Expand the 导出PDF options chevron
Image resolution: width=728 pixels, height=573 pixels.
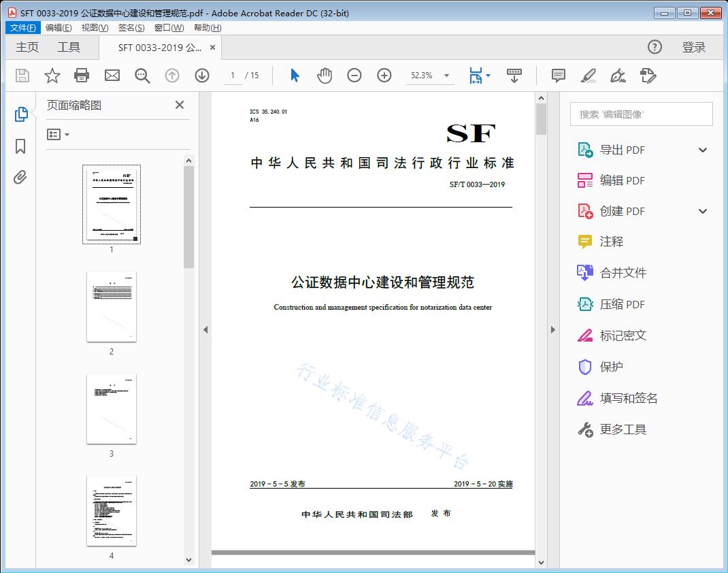click(702, 149)
